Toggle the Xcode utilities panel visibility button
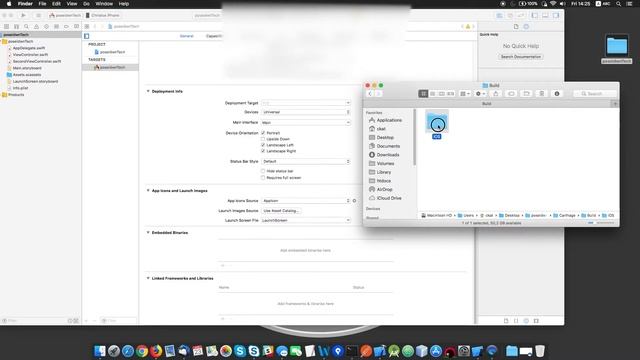 click(x=556, y=16)
